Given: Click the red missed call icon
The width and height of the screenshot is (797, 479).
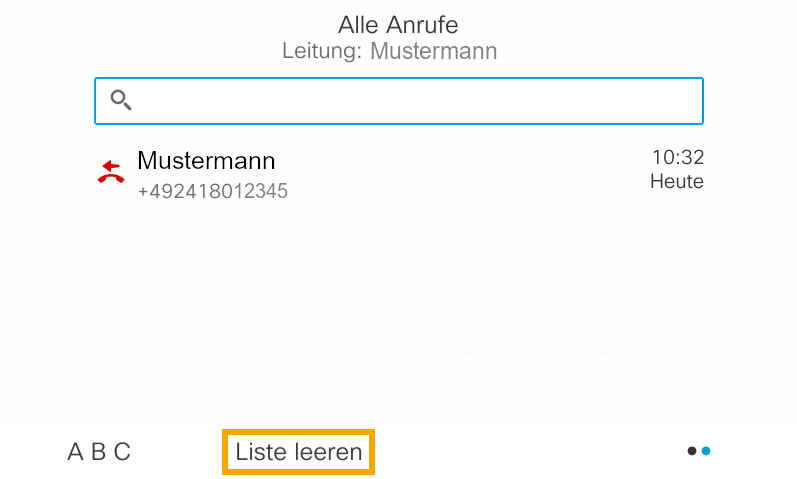Looking at the screenshot, I should point(110,172).
